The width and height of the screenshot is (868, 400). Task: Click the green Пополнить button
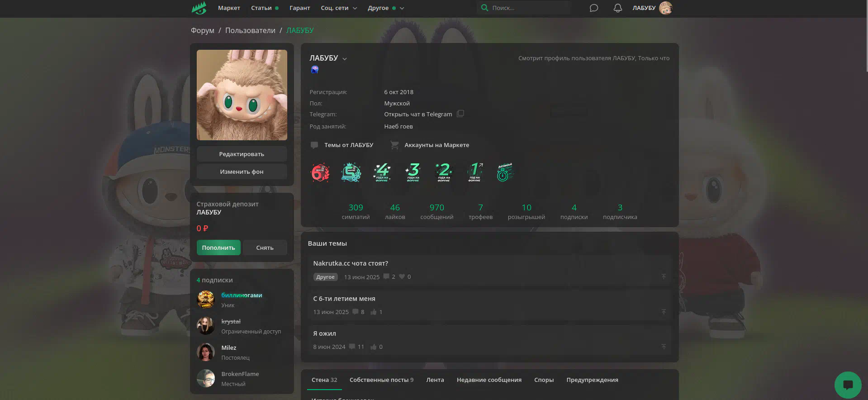point(218,248)
